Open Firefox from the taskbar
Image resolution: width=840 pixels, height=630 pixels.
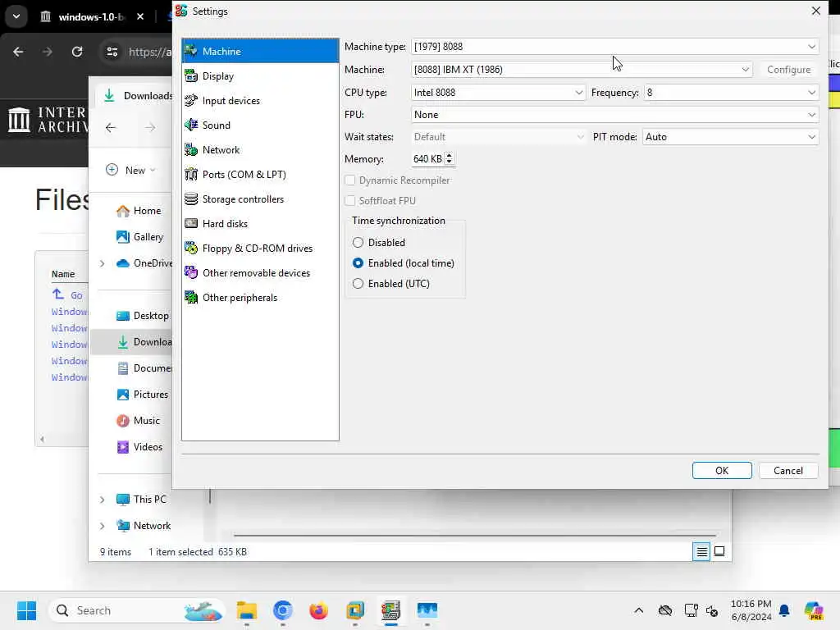tap(318, 610)
